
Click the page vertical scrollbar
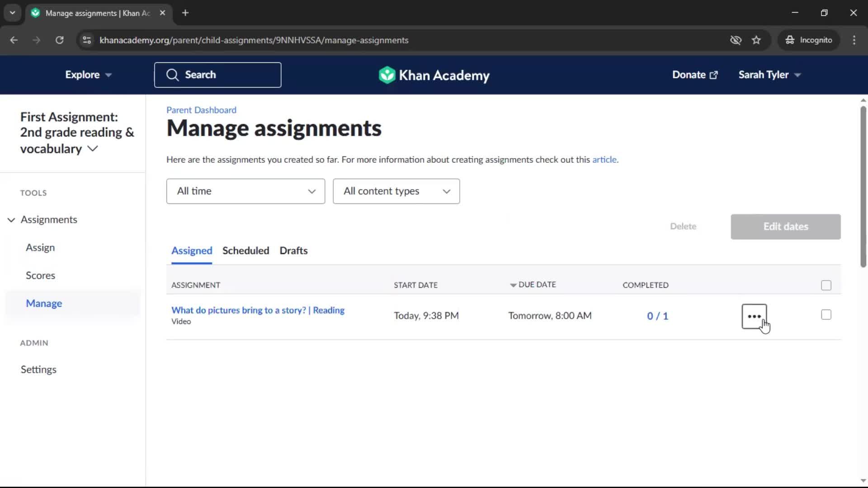point(863,186)
